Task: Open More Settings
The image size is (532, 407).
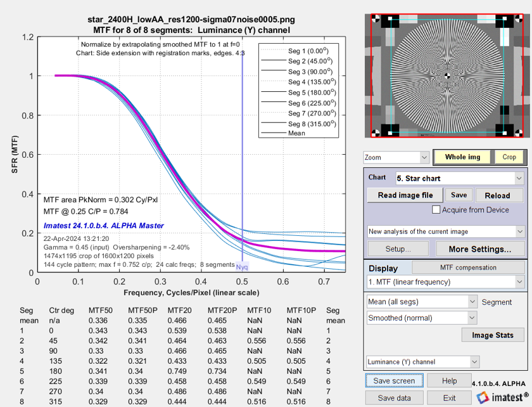Action: click(479, 249)
